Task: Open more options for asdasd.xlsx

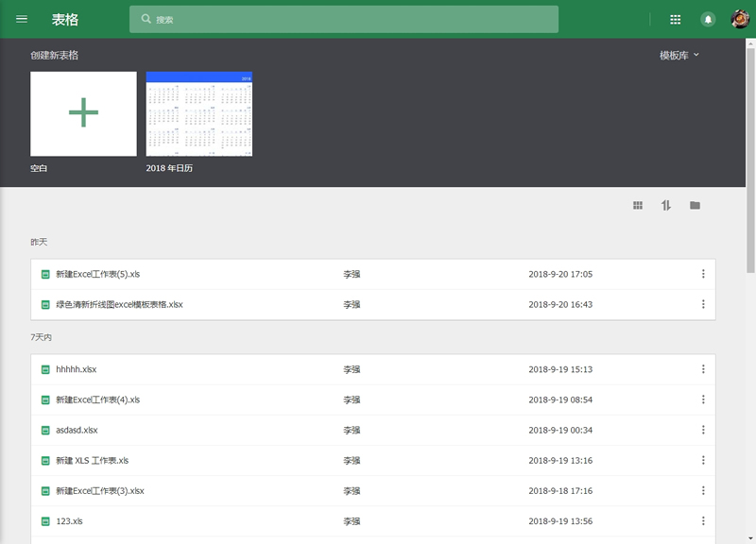Action: pyautogui.click(x=703, y=430)
